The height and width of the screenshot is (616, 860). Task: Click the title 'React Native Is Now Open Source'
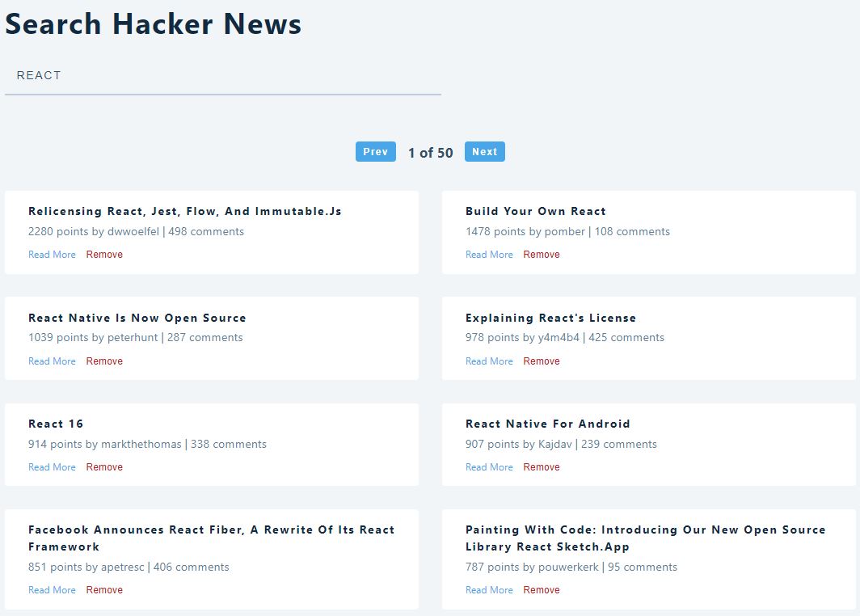pyautogui.click(x=137, y=319)
